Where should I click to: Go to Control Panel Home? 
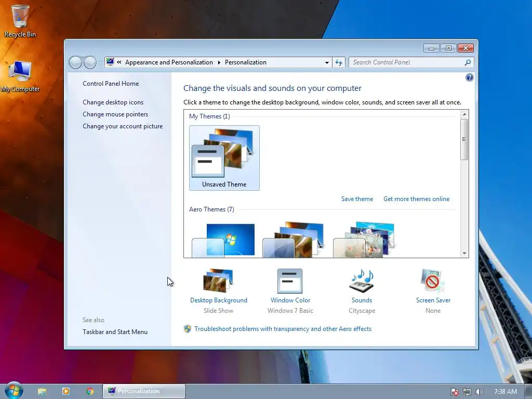(x=111, y=84)
